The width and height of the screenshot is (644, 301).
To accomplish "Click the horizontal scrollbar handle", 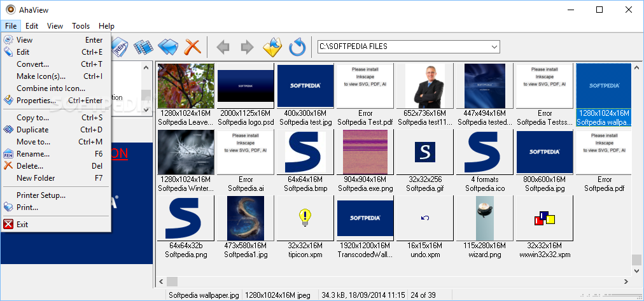I will click(172, 282).
